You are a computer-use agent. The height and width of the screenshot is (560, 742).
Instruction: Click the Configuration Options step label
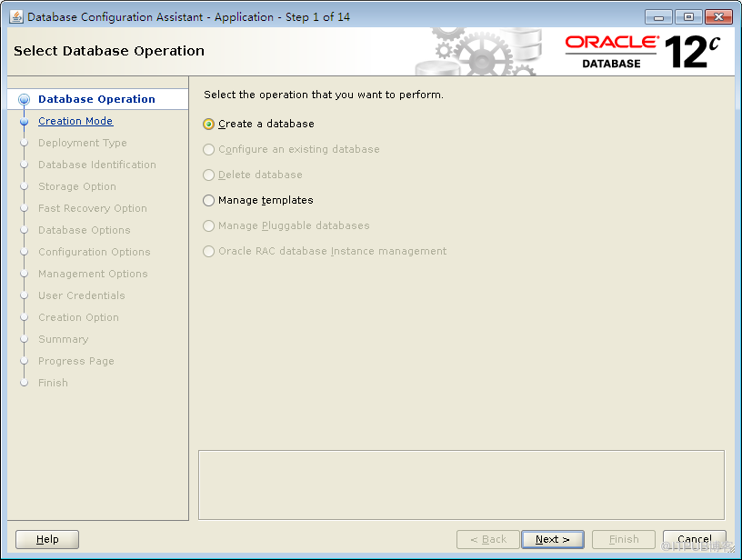pos(95,252)
